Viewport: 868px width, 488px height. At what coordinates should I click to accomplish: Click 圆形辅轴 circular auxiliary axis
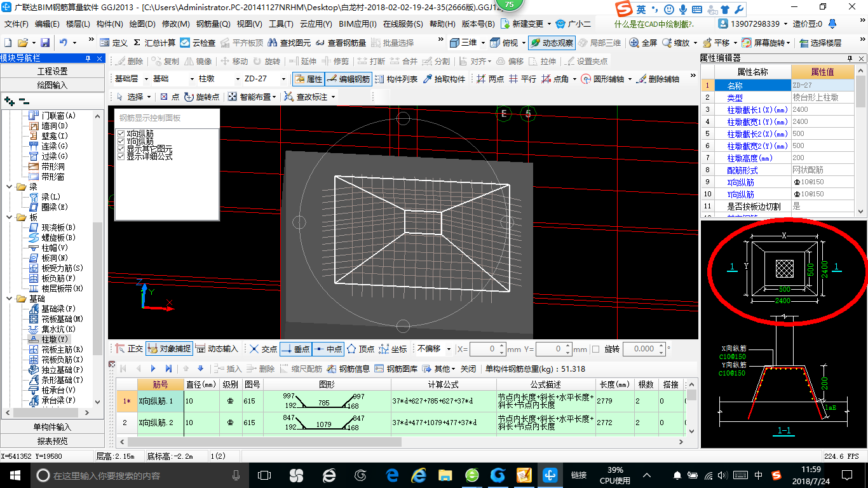pyautogui.click(x=602, y=79)
